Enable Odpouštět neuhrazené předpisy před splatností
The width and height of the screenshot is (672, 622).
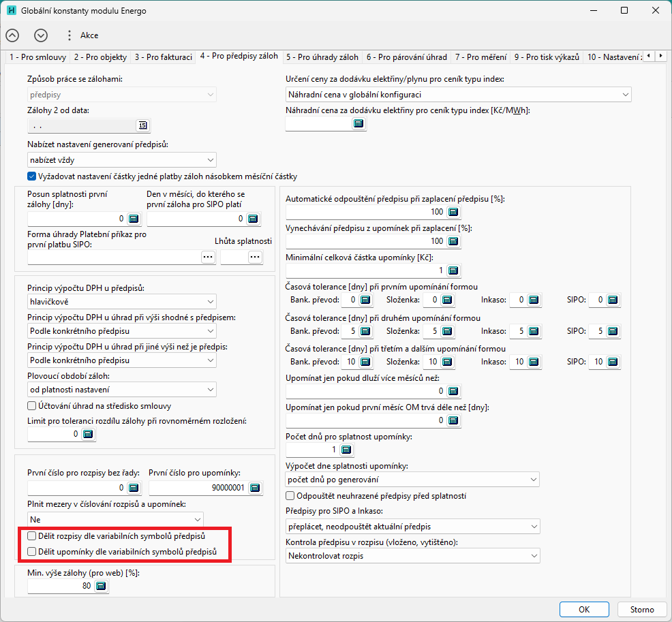click(x=290, y=496)
